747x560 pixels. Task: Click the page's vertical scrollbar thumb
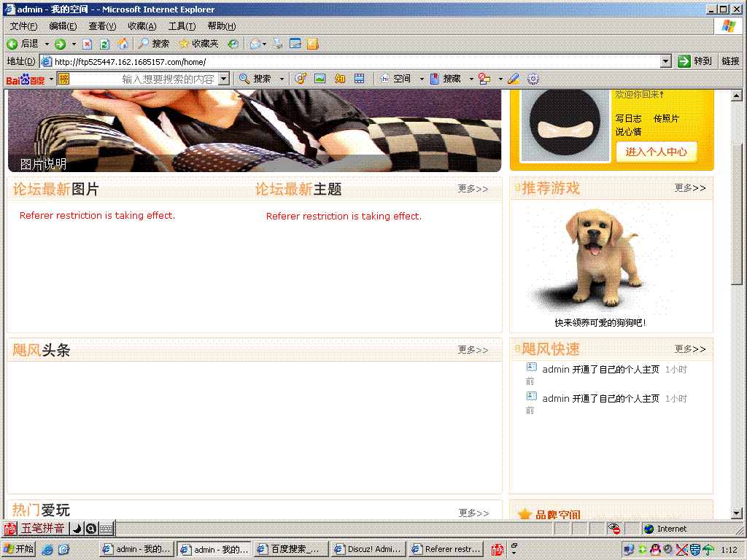tap(737, 214)
